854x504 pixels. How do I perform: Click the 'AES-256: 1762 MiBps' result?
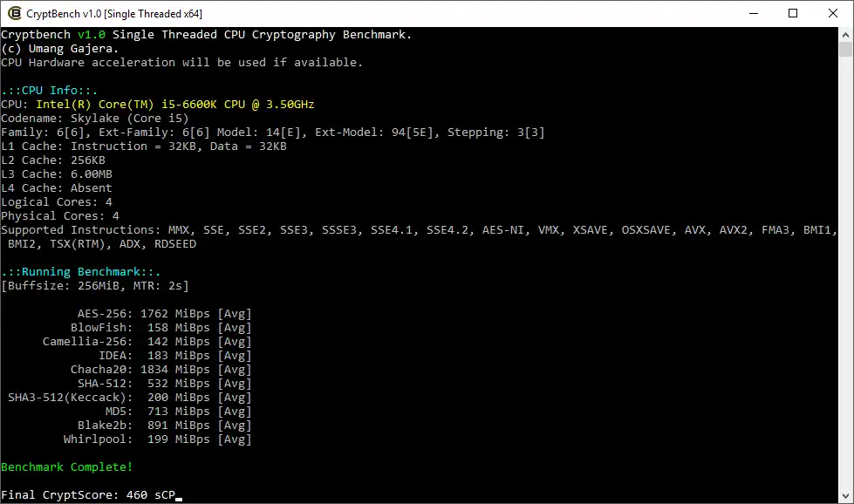coord(165,314)
